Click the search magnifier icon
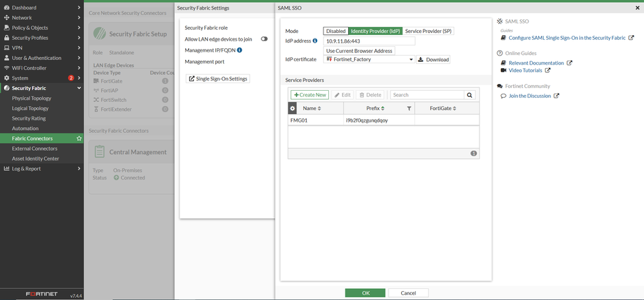 tap(469, 95)
